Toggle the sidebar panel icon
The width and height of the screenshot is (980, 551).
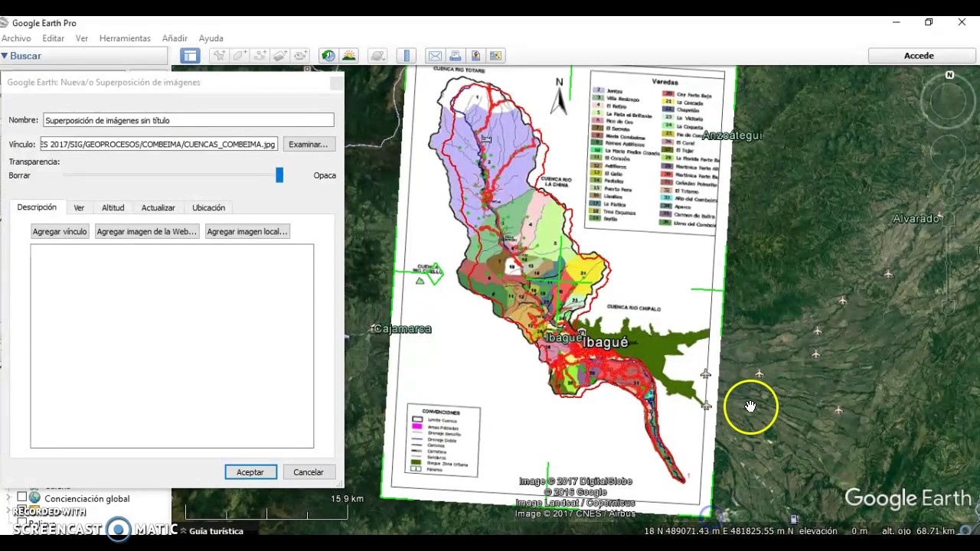[190, 56]
